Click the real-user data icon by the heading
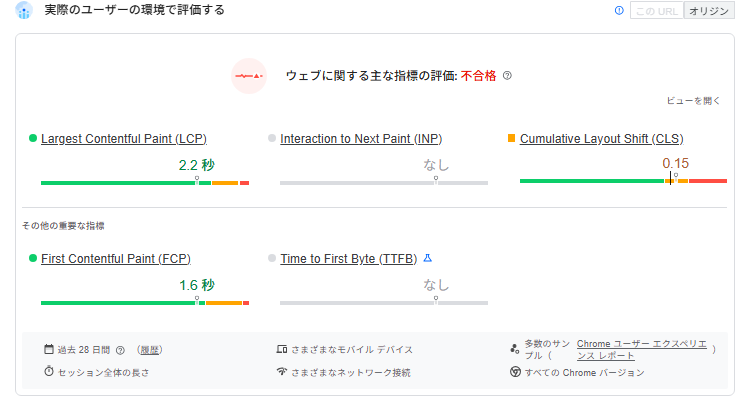Image resolution: width=744 pixels, height=399 pixels. pyautogui.click(x=24, y=10)
